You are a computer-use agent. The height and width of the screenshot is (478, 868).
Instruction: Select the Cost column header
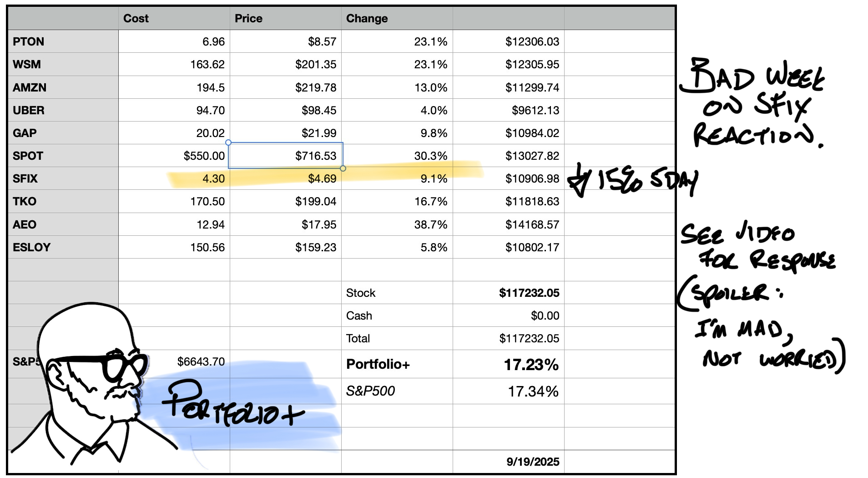point(136,19)
